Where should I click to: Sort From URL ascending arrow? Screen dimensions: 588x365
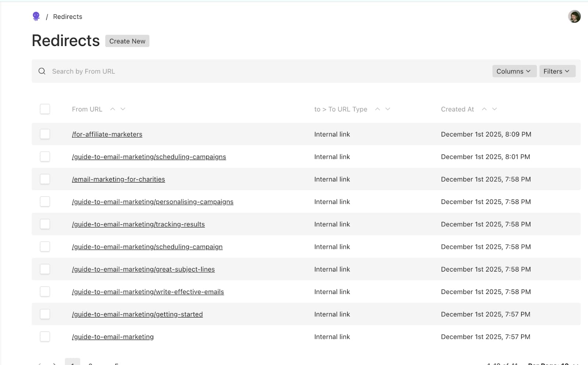(113, 109)
